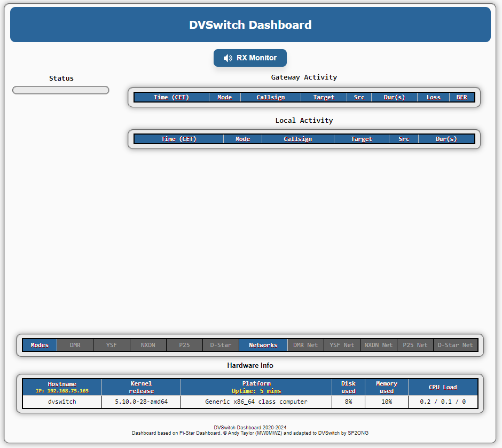Select the P25 mode cell

click(184, 345)
